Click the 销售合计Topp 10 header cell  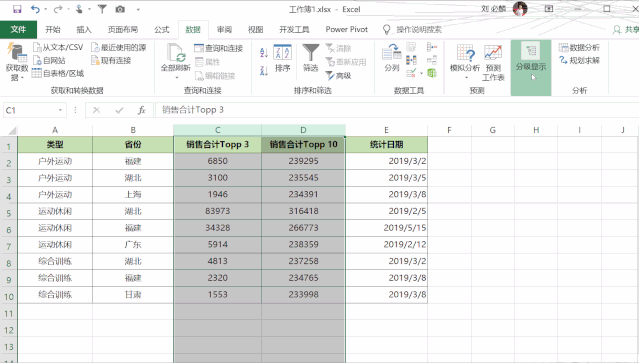303,144
